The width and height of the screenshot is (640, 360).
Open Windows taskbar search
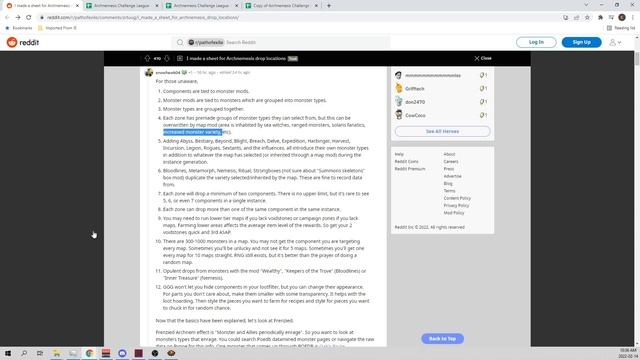(24, 353)
